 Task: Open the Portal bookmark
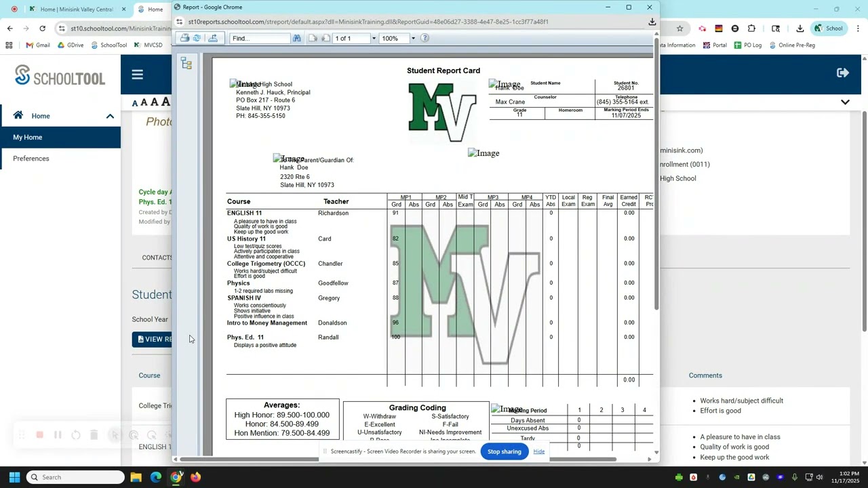tap(715, 45)
